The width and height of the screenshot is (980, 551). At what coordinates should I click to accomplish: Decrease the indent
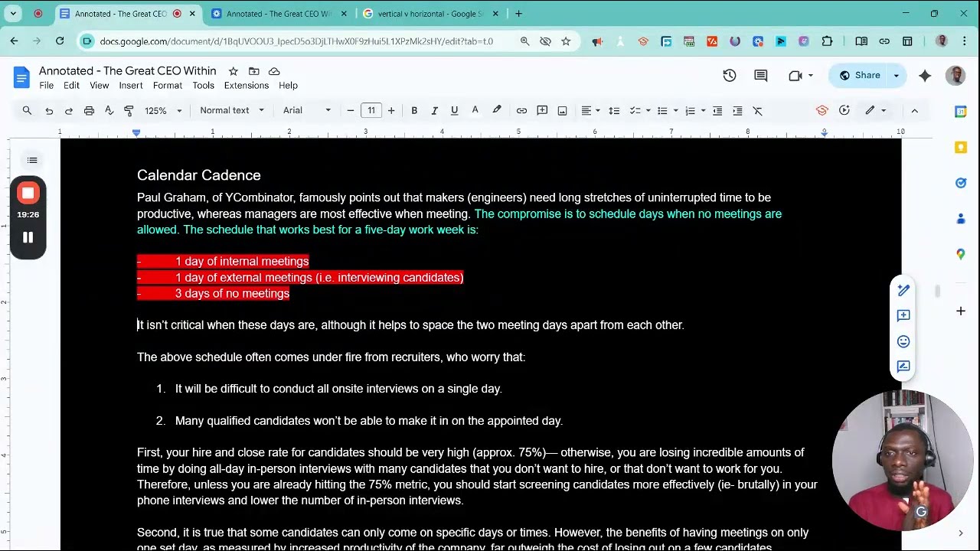tap(717, 111)
